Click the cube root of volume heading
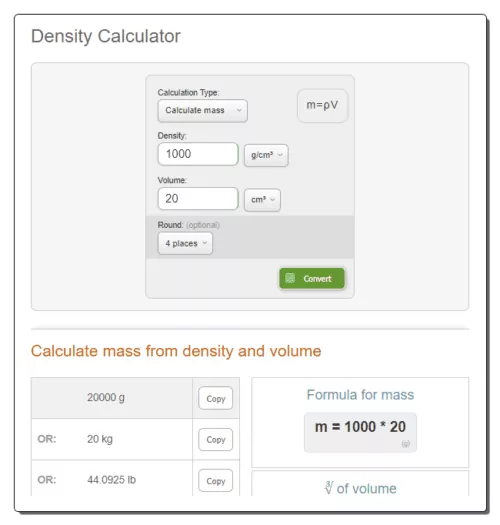Viewport: 500px width, 525px height. (360, 489)
